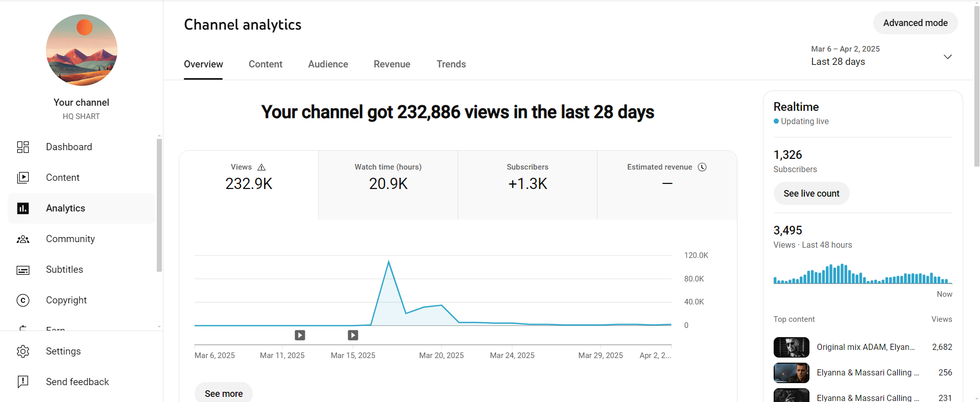This screenshot has width=980, height=402.
Task: Click See more below the chart
Action: 224,393
